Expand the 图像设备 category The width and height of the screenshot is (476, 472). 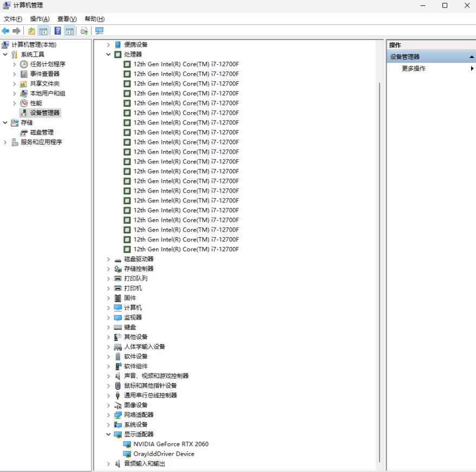108,405
